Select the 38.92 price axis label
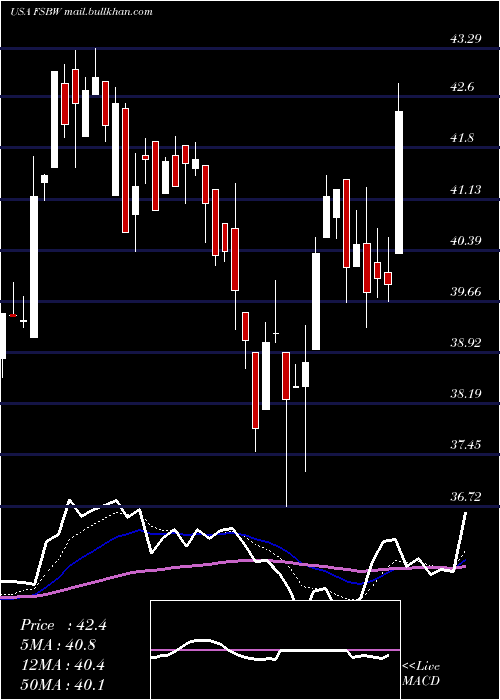The image size is (500, 700). click(x=466, y=343)
